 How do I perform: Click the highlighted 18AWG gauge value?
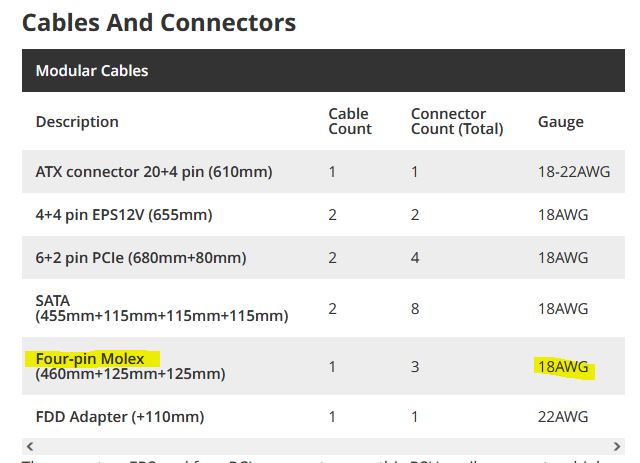pyautogui.click(x=563, y=367)
